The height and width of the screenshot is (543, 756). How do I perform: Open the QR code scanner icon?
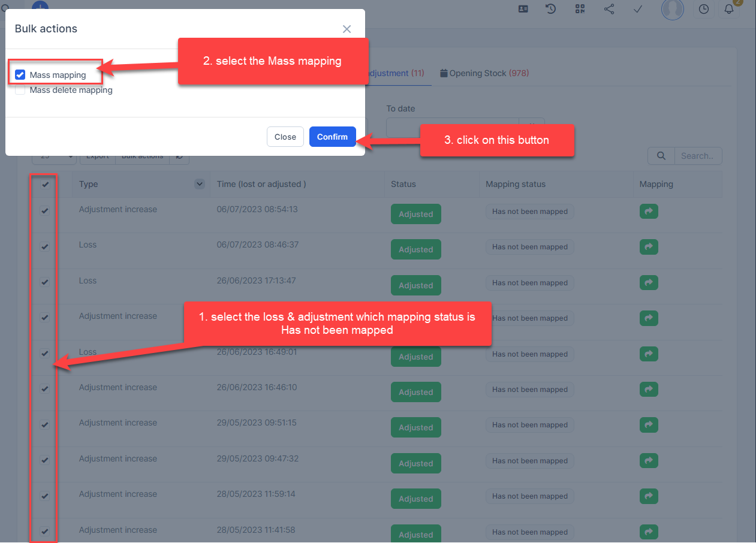[x=580, y=9]
